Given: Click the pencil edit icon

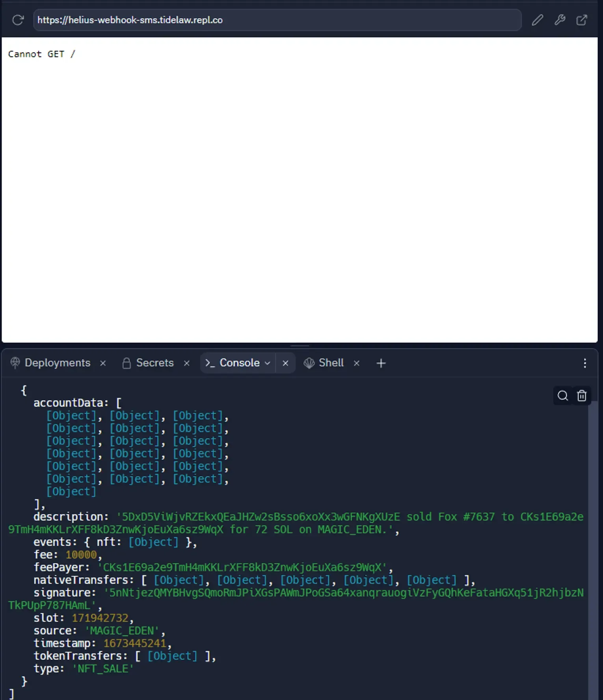Looking at the screenshot, I should tap(537, 20).
